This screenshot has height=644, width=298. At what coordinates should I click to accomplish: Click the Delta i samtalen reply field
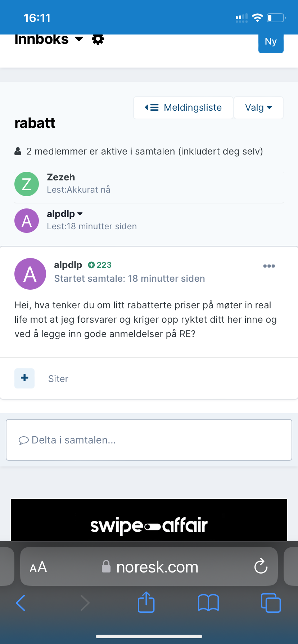149,440
